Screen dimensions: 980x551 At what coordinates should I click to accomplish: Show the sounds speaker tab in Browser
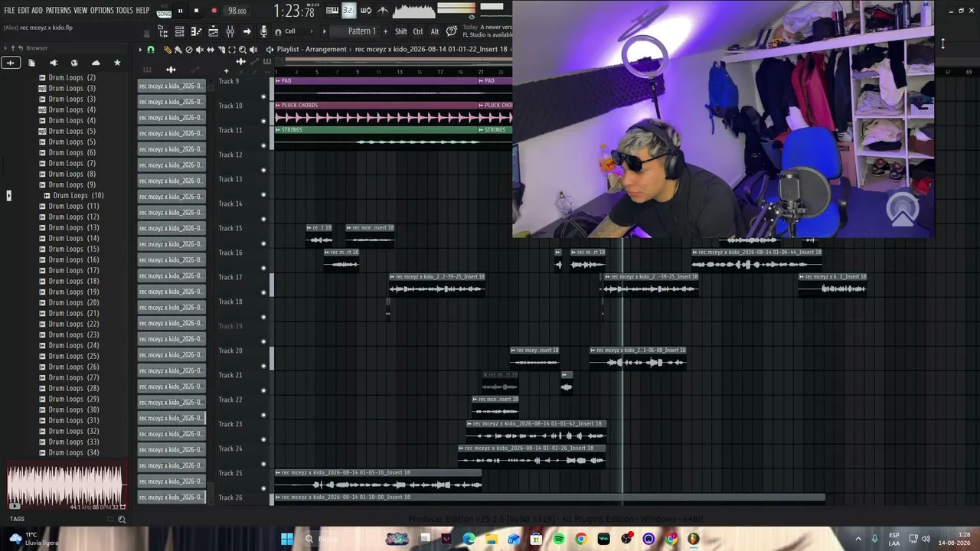53,63
